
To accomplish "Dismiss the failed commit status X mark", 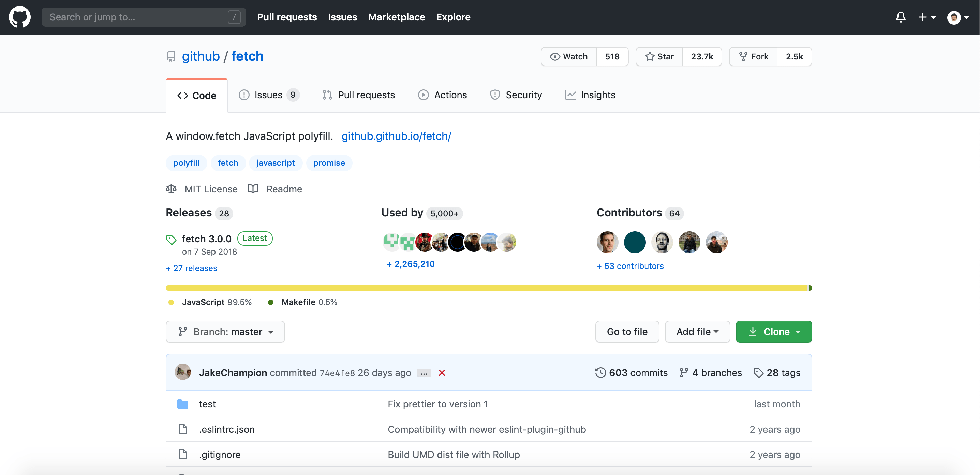I will [442, 373].
